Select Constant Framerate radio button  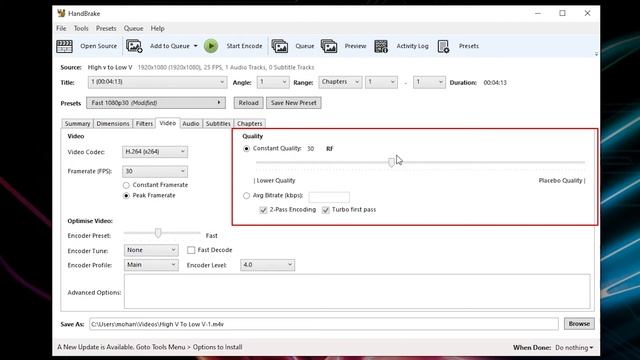pos(126,185)
